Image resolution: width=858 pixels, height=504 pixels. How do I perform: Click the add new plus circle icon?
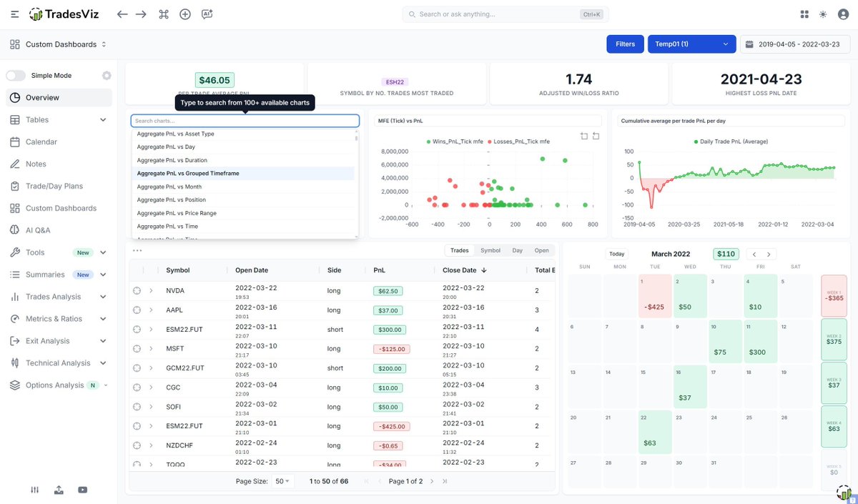click(185, 14)
